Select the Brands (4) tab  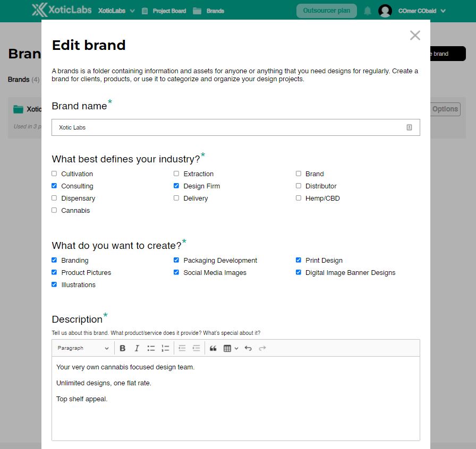24,80
